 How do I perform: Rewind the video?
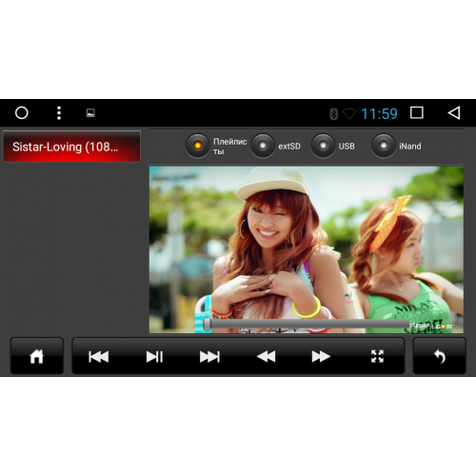266,356
